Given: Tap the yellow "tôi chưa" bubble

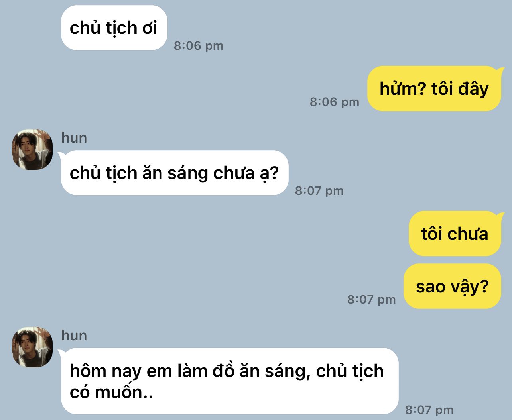Looking at the screenshot, I should point(455,234).
